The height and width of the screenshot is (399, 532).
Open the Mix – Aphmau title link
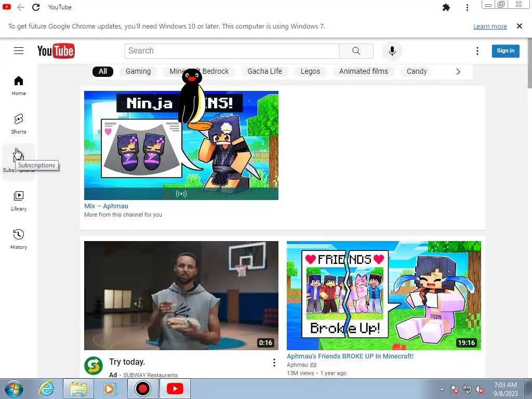click(106, 206)
